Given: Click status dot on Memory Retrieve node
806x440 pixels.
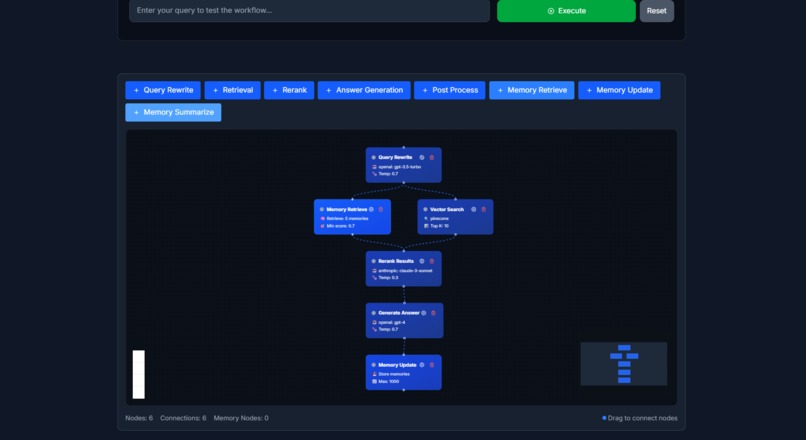Looking at the screenshot, I should click(x=322, y=209).
